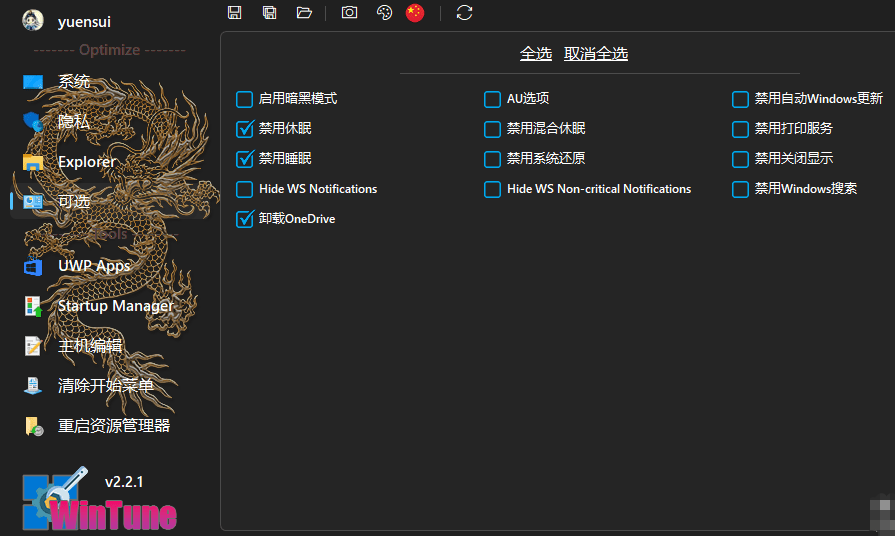Open the 隐私 section label

tap(74, 122)
